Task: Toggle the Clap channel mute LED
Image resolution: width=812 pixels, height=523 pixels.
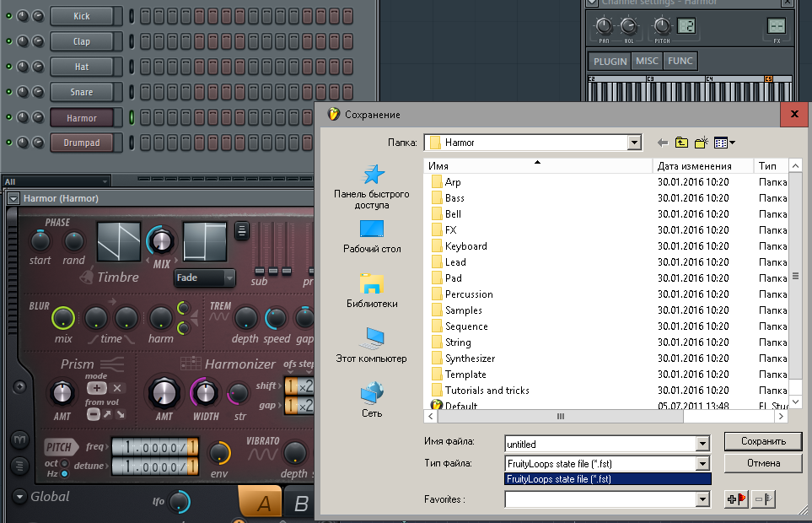Action: [x=8, y=41]
